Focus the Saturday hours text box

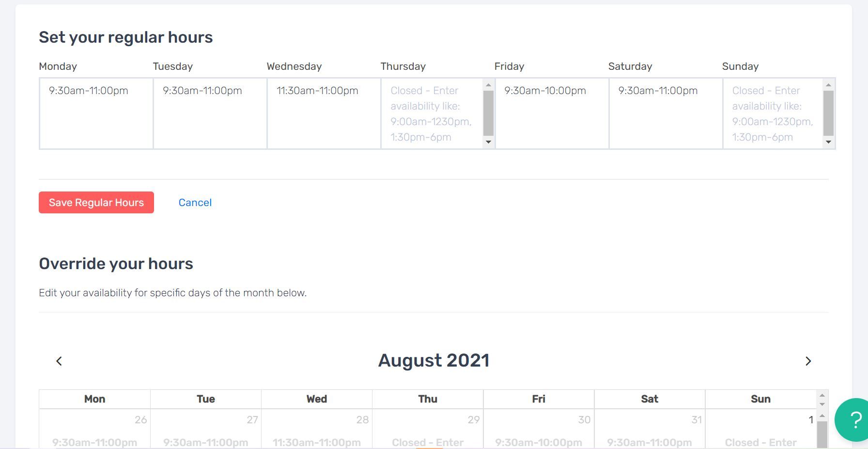(x=666, y=113)
